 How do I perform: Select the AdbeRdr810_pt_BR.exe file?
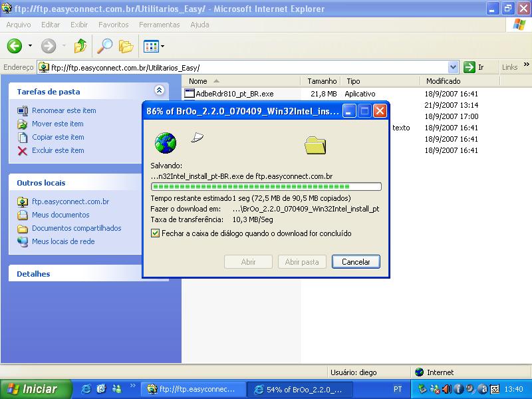[x=235, y=94]
